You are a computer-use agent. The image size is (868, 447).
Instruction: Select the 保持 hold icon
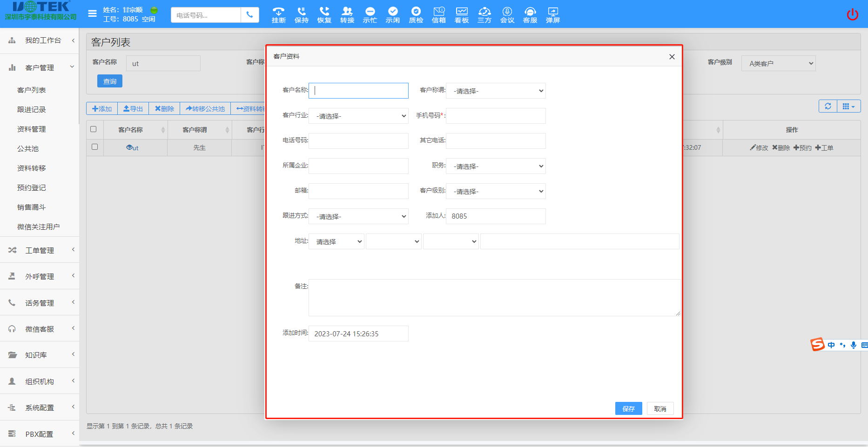point(301,14)
